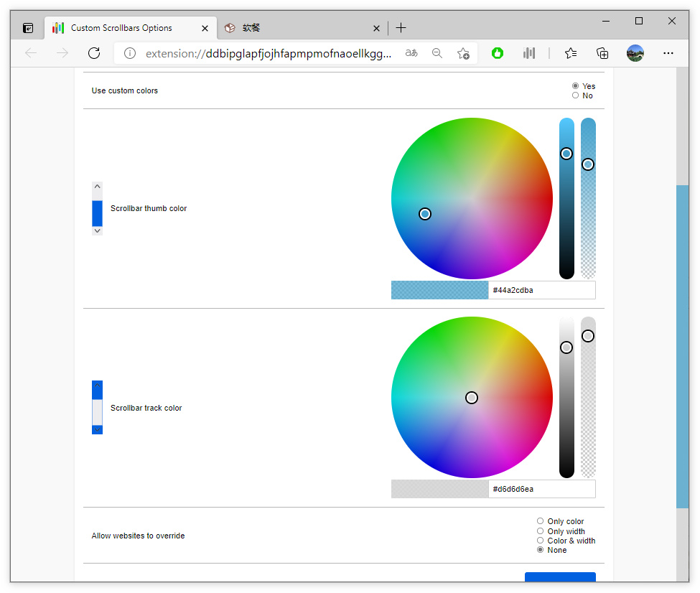
Task: Open the read aloud translate icon
Action: tap(411, 53)
